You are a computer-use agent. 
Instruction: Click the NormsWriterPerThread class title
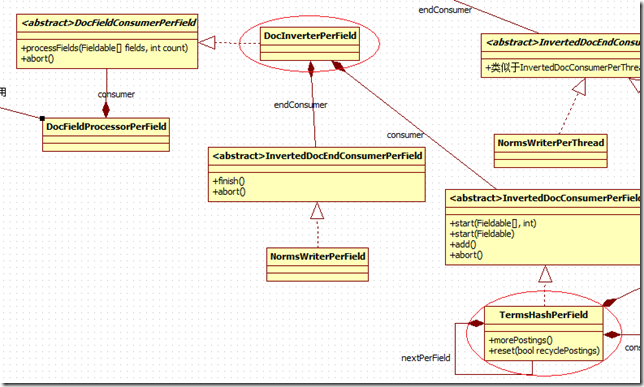[x=551, y=143]
